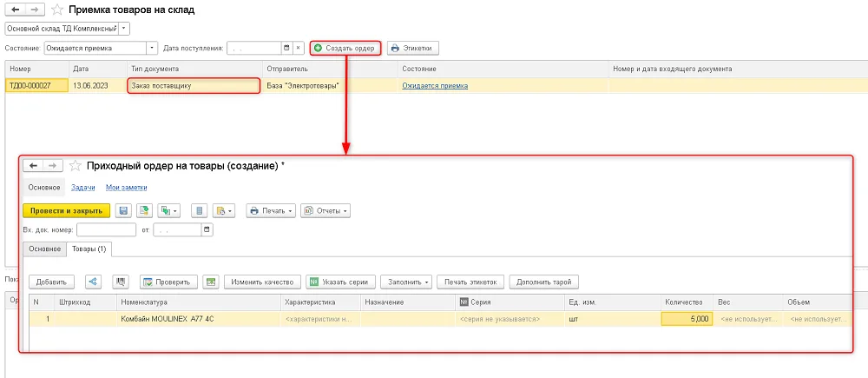Go back in Приходный ордер form

[x=33, y=166]
